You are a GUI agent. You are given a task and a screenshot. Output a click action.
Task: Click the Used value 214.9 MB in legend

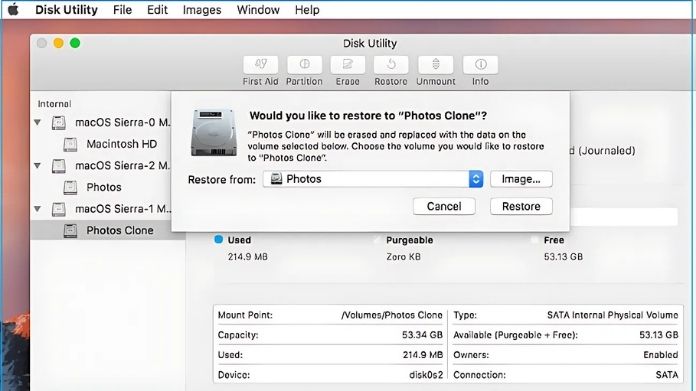tap(248, 257)
